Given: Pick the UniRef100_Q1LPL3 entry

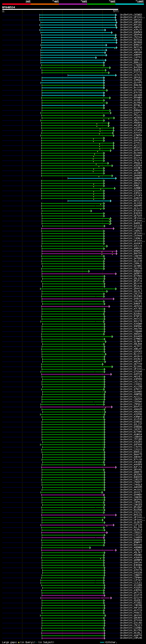Looking at the screenshot, I should 131,291.
